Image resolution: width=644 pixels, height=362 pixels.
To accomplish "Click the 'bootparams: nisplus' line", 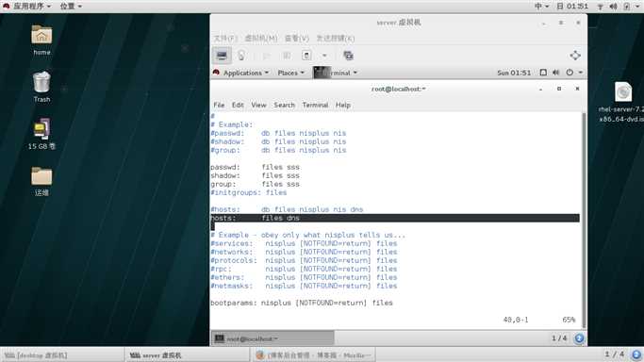I will (x=302, y=303).
